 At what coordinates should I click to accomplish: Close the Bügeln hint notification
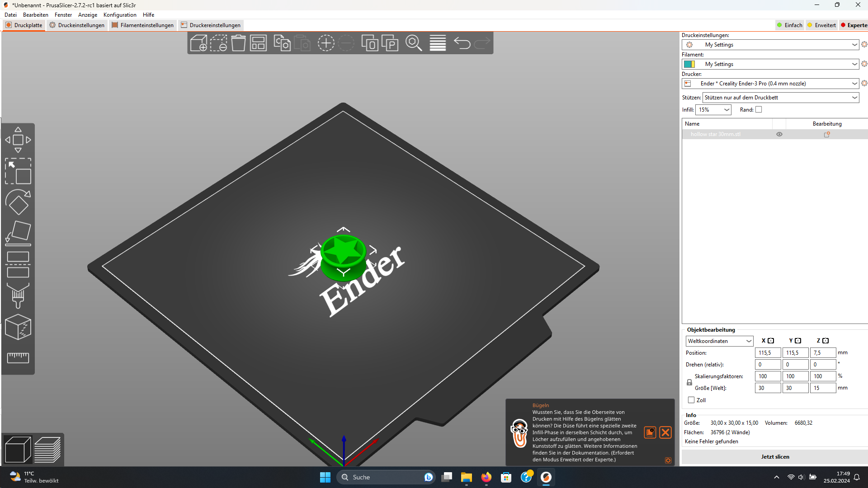click(x=665, y=432)
